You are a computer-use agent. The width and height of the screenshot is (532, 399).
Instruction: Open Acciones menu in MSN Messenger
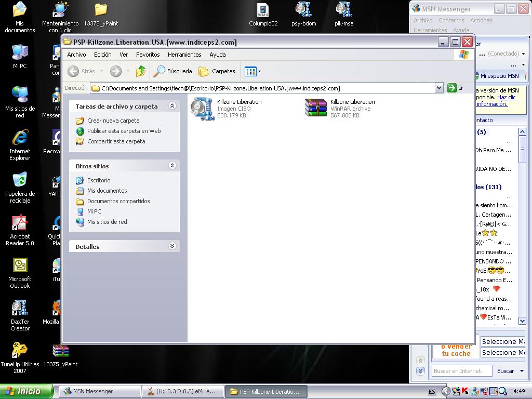pyautogui.click(x=481, y=20)
